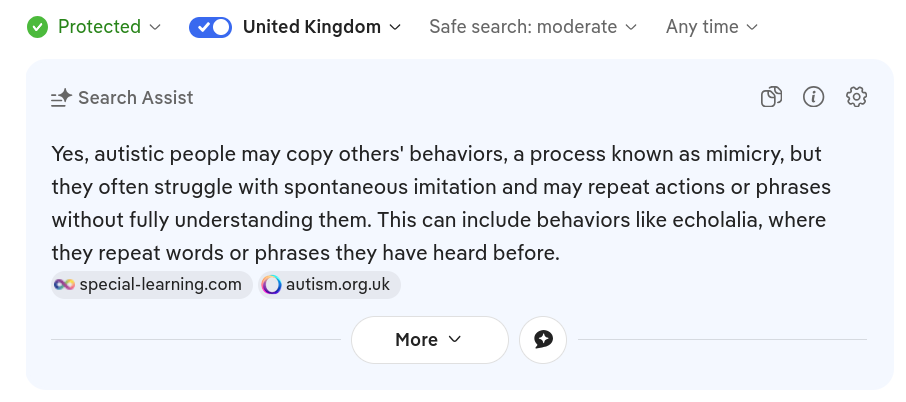Click the Search Assist sparkle icon
The width and height of the screenshot is (906, 402).
(61, 98)
